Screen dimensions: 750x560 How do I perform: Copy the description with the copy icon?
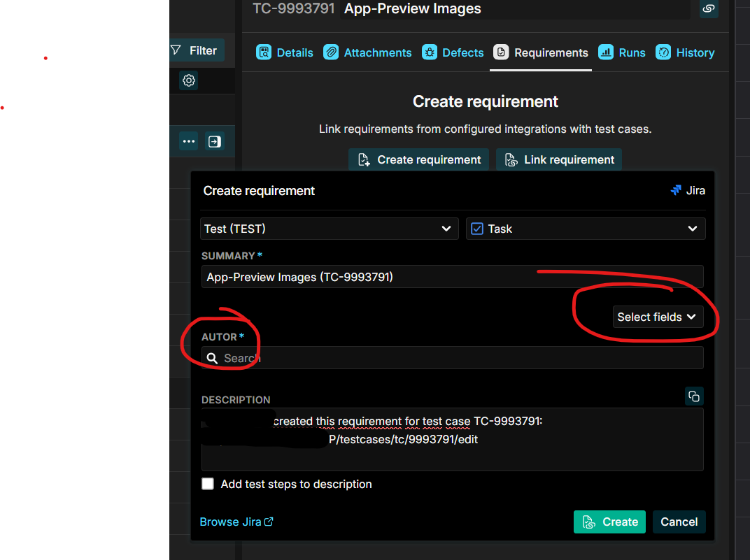(693, 396)
